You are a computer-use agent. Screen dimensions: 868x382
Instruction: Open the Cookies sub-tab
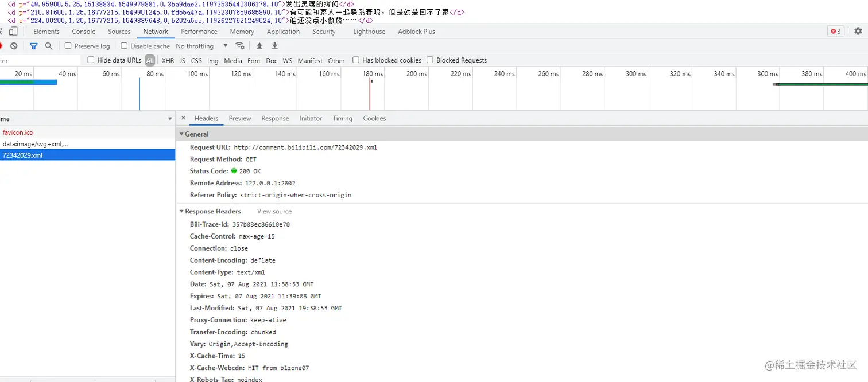point(374,118)
